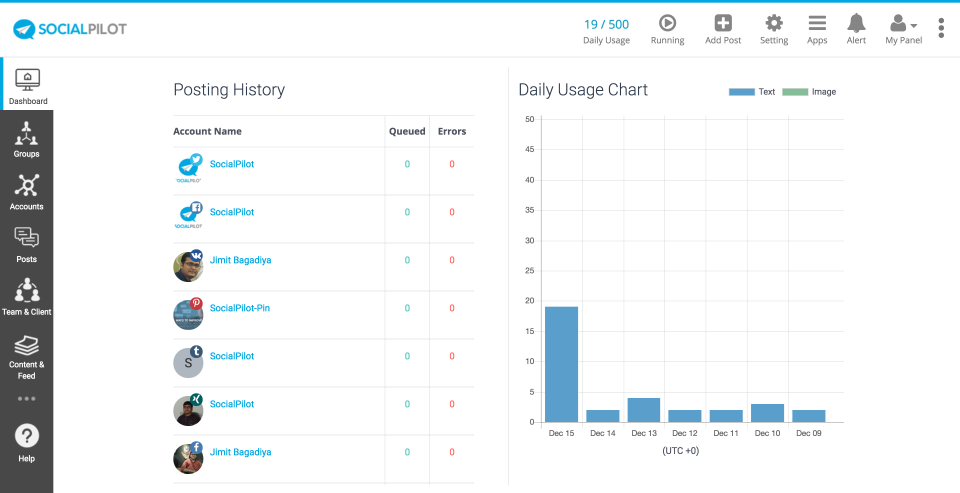Click the 19 / 500 Daily Usage counter
Image resolution: width=960 pixels, height=493 pixels.
click(606, 29)
